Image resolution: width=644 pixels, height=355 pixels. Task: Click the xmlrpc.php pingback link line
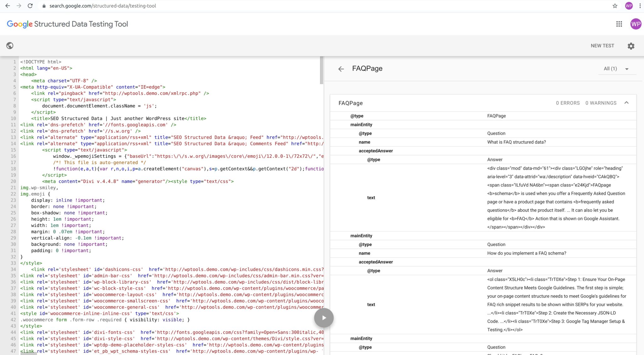[120, 93]
